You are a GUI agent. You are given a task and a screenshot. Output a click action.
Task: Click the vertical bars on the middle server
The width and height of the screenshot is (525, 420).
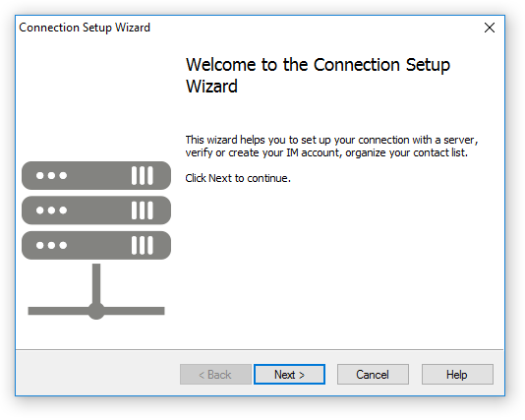(143, 210)
